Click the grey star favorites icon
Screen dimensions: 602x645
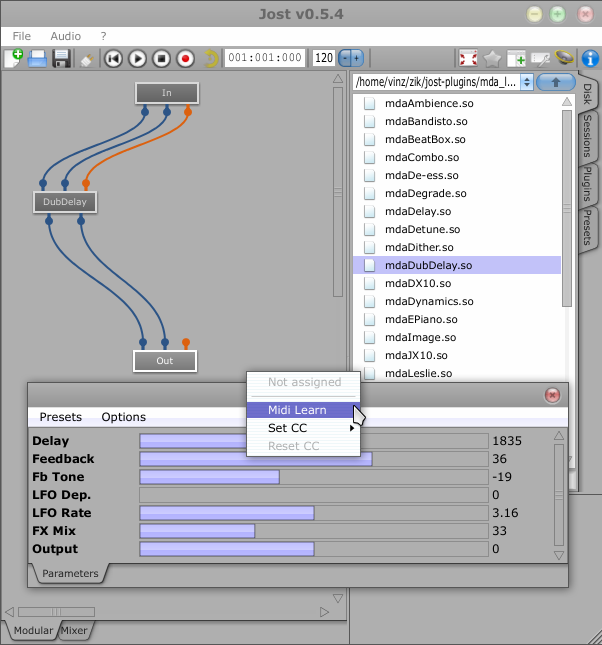coord(492,58)
